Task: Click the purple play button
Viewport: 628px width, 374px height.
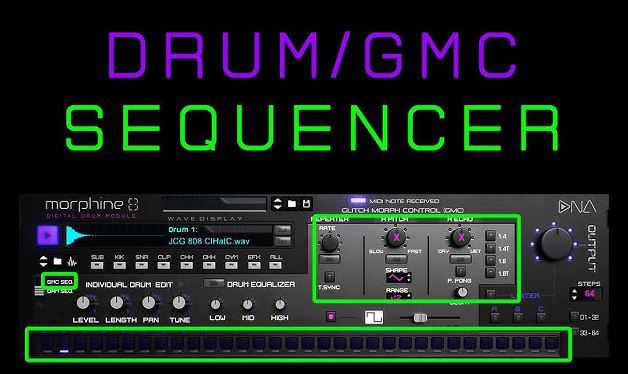Action: 48,235
